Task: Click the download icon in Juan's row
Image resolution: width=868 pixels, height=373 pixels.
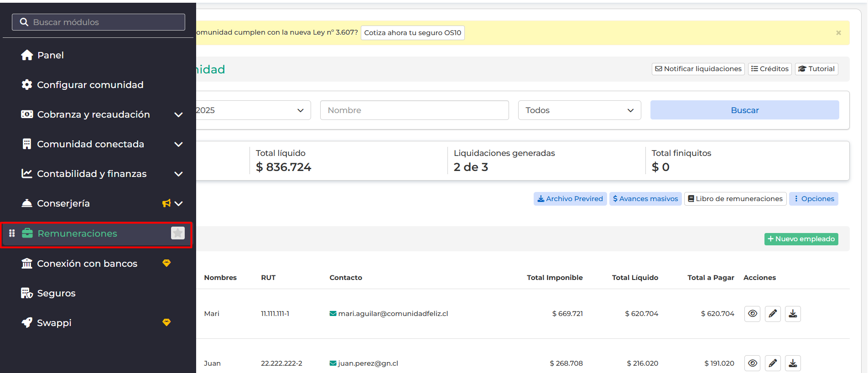Action: coord(793,363)
